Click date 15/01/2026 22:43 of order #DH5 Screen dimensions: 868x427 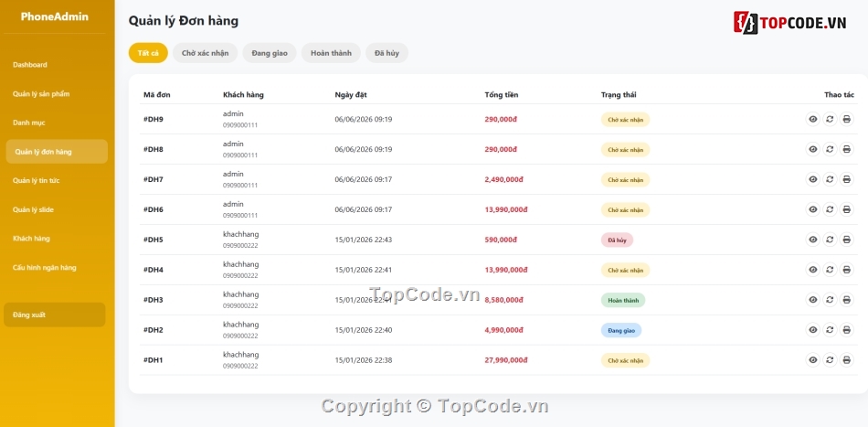(x=364, y=240)
